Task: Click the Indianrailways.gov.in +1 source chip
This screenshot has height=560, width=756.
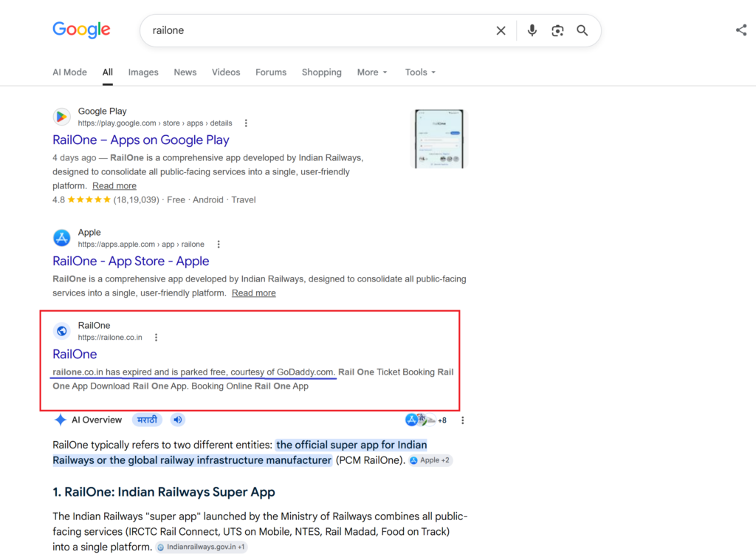Action: click(202, 547)
